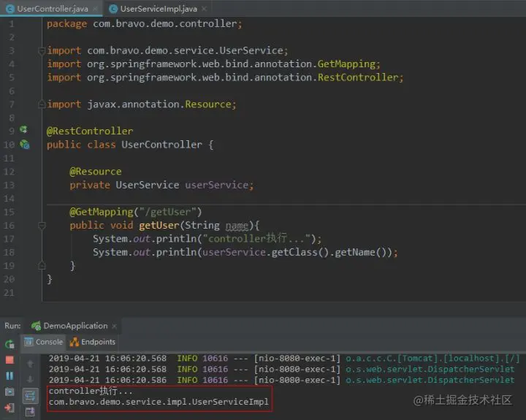Click getClass().getName() on line 18

coord(330,252)
